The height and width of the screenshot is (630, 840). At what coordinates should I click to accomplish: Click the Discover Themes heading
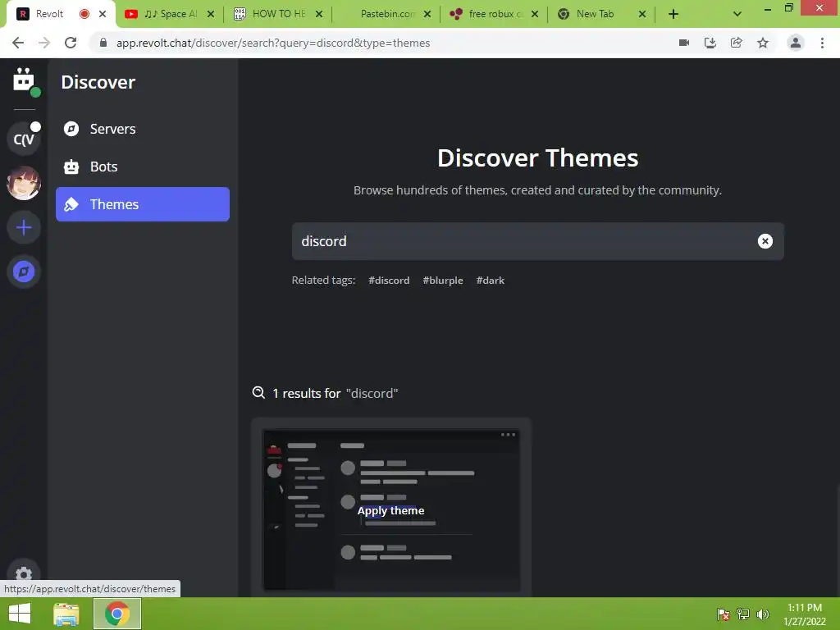click(x=537, y=158)
